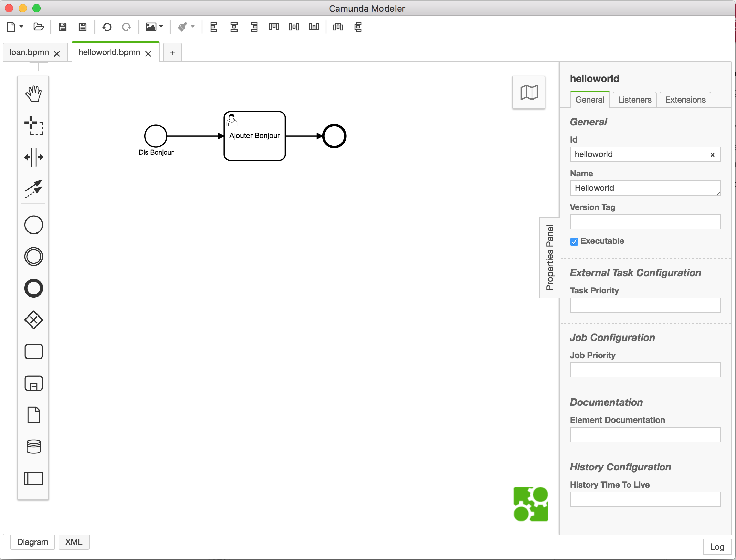Screen dimensions: 736x560
Task: Open the color picker dropdown arrow
Action: 193,27
